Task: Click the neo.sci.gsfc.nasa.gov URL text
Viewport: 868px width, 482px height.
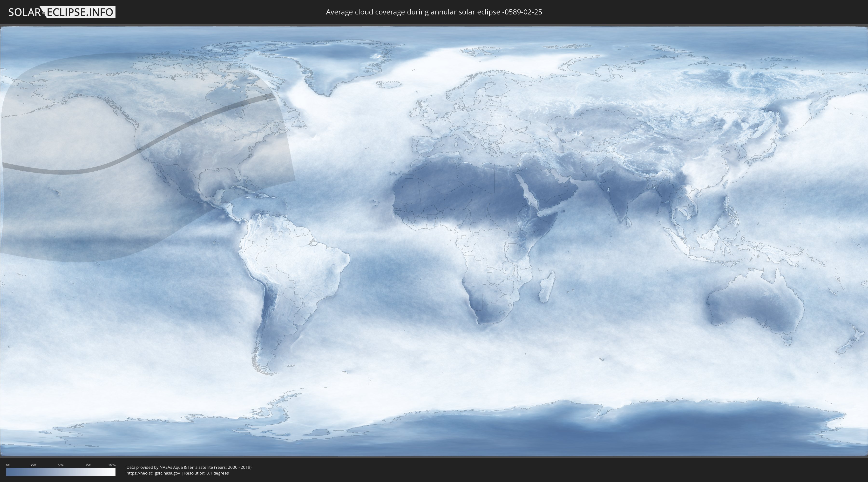Action: coord(153,473)
